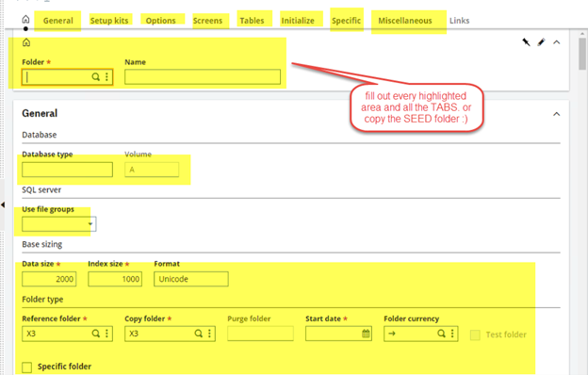Open Reference folder three-dot menu
Viewport: 588px width, 375px height.
pyautogui.click(x=106, y=334)
